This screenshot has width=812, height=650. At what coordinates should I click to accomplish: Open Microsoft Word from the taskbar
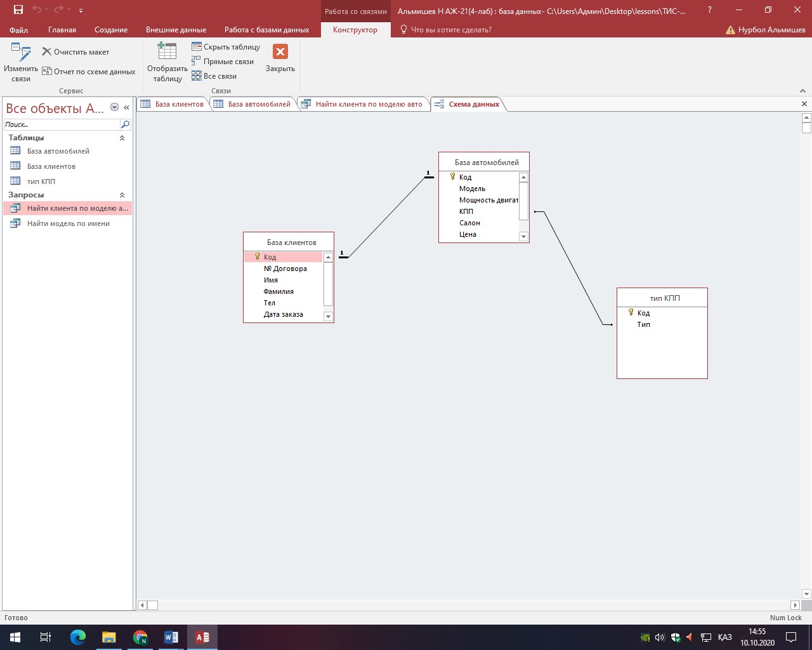click(171, 637)
